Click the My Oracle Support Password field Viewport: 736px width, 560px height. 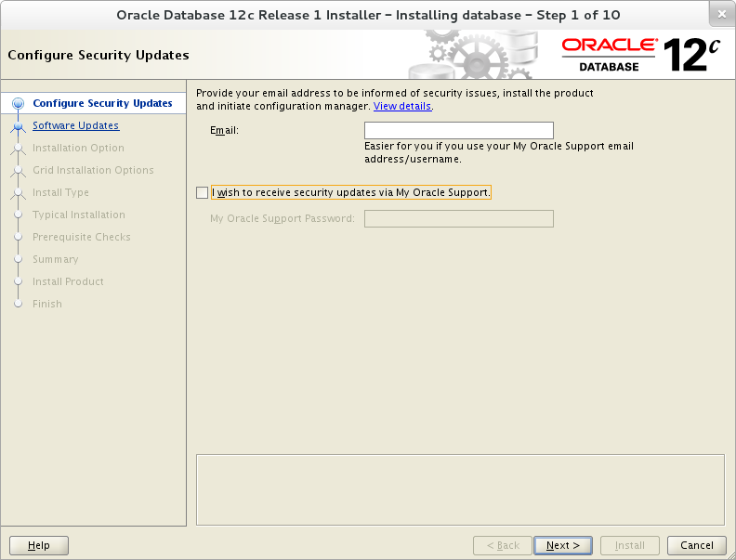click(x=458, y=218)
